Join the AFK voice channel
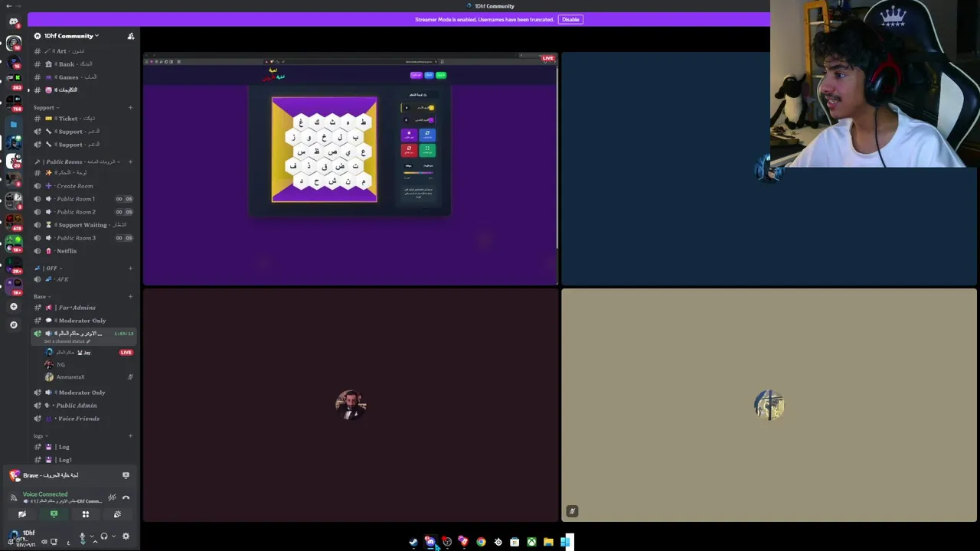Image resolution: width=980 pixels, height=551 pixels. pos(84,279)
